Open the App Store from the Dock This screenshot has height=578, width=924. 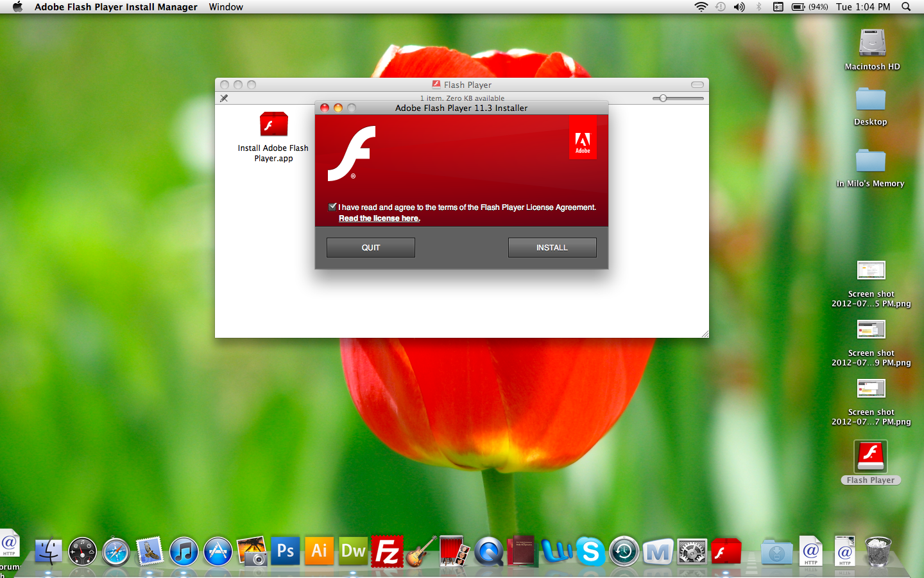[218, 552]
